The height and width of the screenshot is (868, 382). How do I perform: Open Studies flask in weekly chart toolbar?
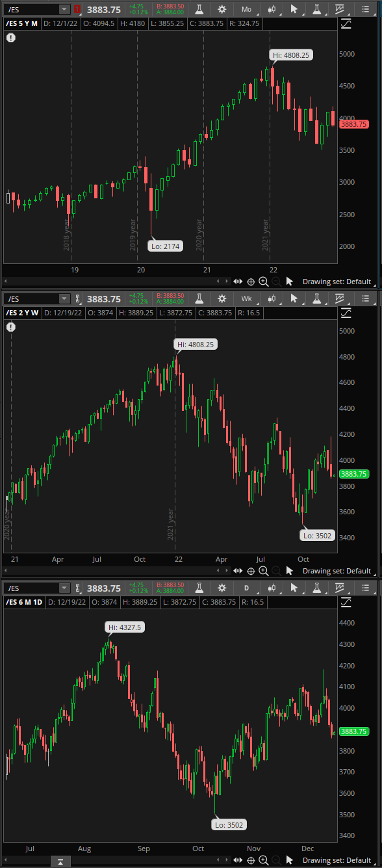[x=199, y=298]
